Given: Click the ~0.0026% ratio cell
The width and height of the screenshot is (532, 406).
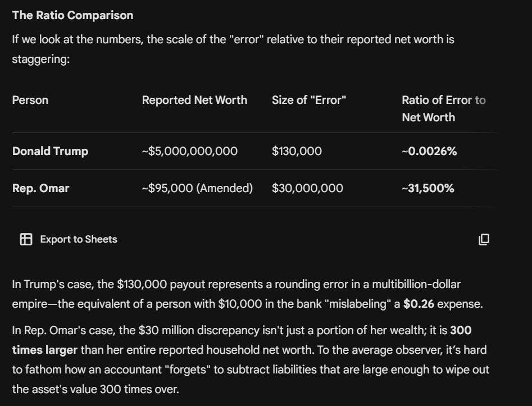Looking at the screenshot, I should (x=429, y=151).
